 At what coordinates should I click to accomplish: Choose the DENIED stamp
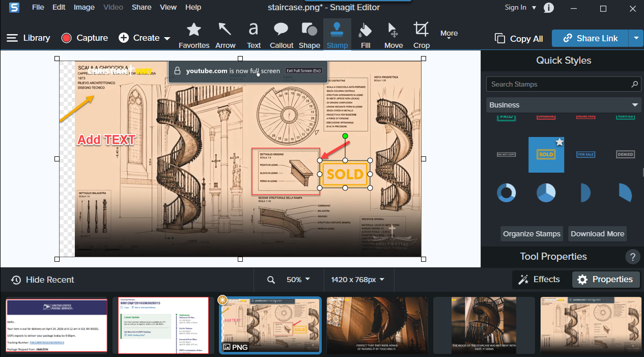[x=625, y=154]
